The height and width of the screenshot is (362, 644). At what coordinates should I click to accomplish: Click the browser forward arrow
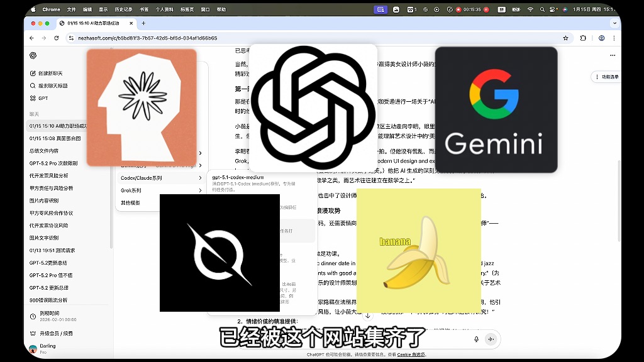point(44,38)
